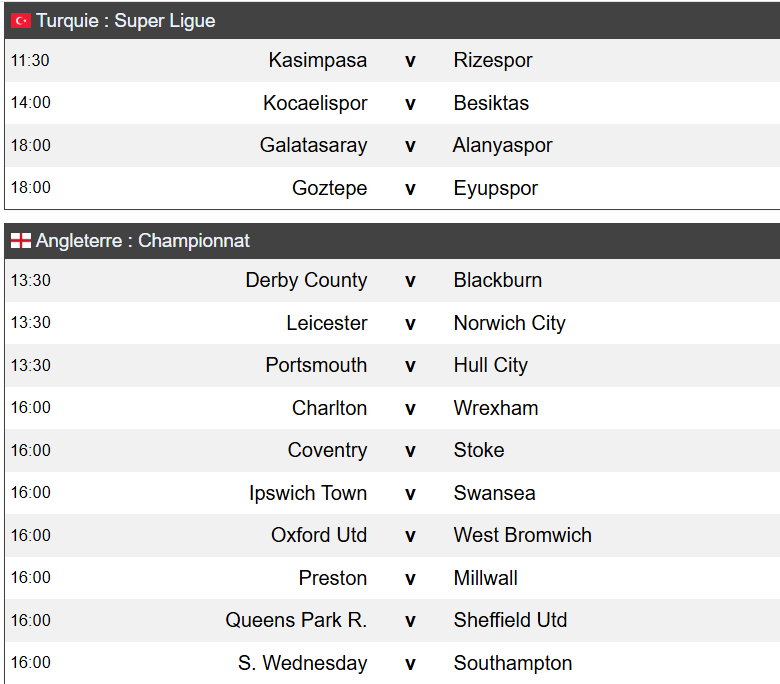Open Turquie : Super Ligue header
Image resolution: width=780 pixels, height=684 pixels.
[126, 21]
